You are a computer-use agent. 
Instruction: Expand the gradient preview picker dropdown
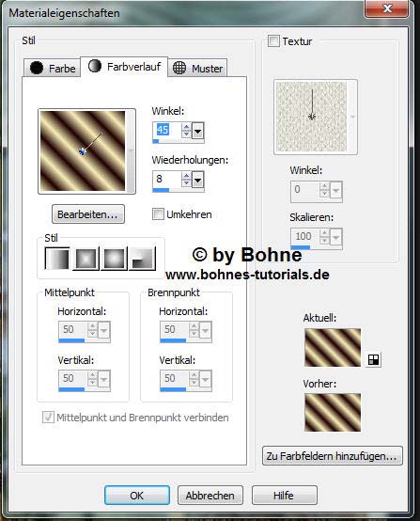tap(132, 151)
